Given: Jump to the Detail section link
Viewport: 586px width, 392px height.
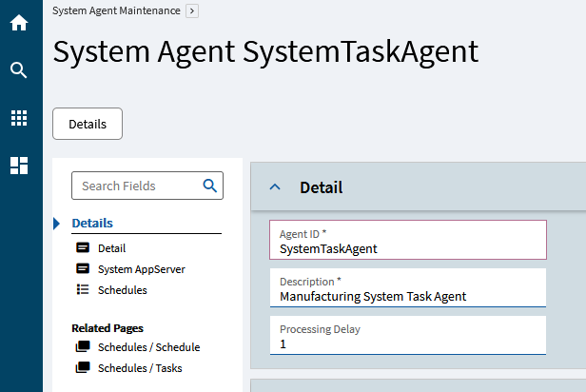Looking at the screenshot, I should [111, 248].
